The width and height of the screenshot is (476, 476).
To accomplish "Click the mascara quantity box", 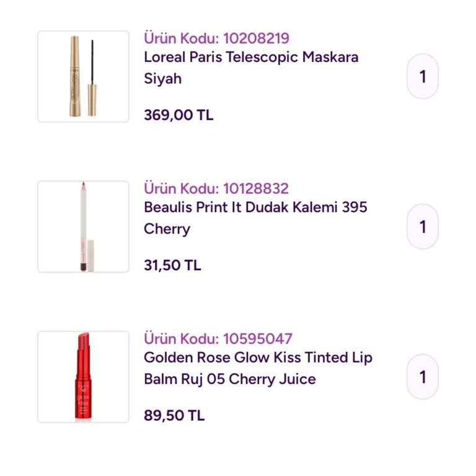I will click(423, 76).
